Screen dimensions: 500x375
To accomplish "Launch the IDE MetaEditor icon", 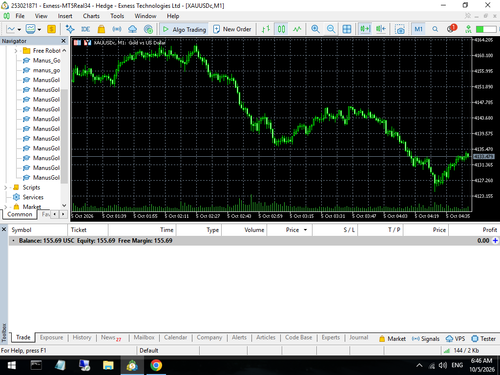I will (86, 29).
